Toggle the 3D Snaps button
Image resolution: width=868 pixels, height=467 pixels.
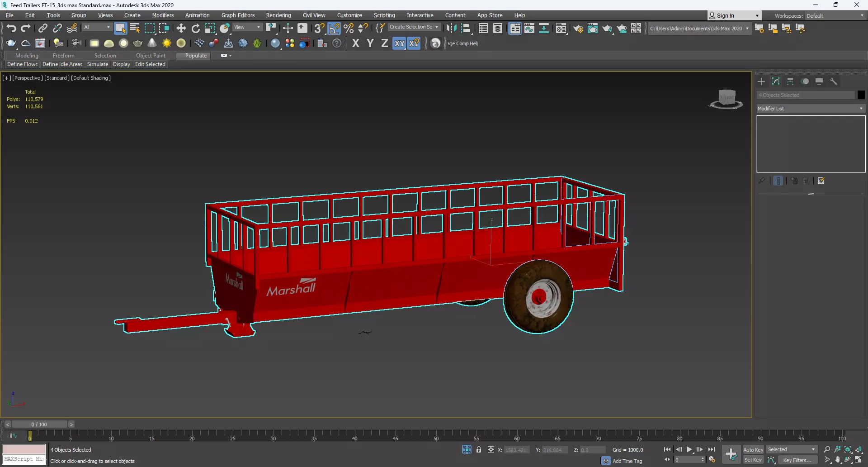click(x=320, y=29)
